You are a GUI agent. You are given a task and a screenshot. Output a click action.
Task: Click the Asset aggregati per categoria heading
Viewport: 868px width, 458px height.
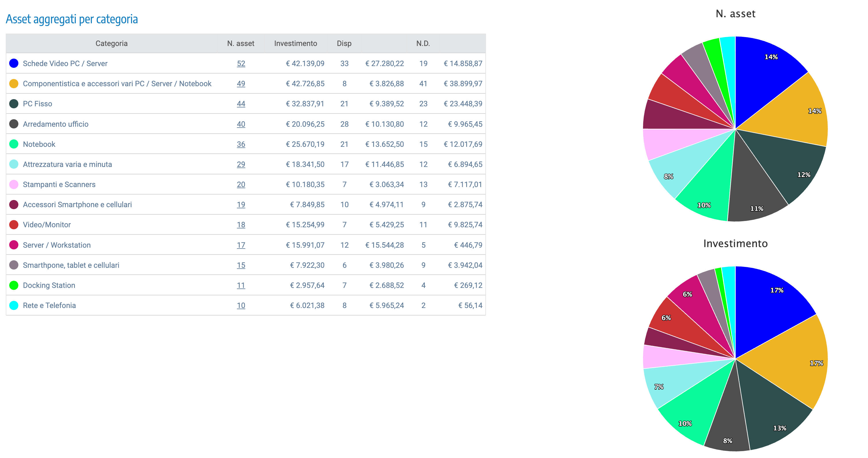pos(72,19)
